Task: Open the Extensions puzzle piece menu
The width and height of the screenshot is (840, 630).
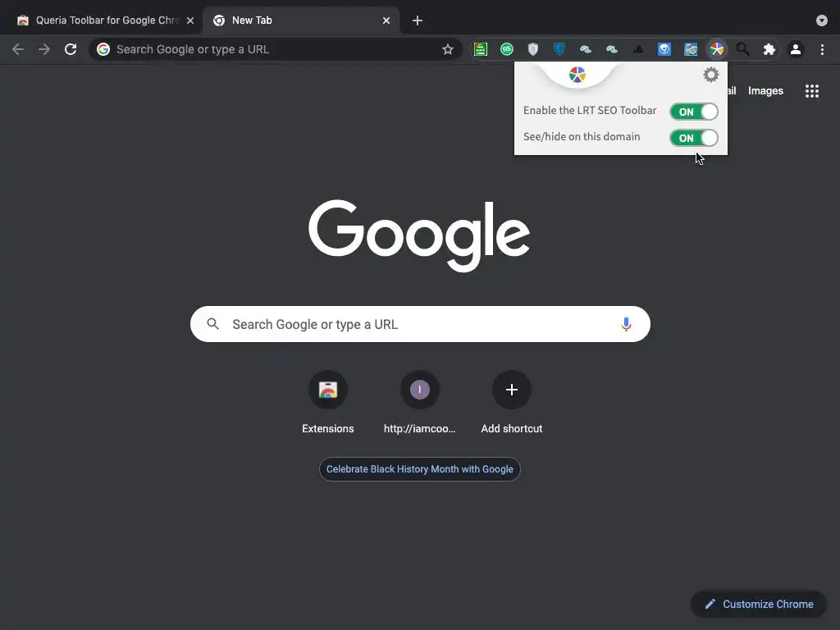Action: point(769,49)
